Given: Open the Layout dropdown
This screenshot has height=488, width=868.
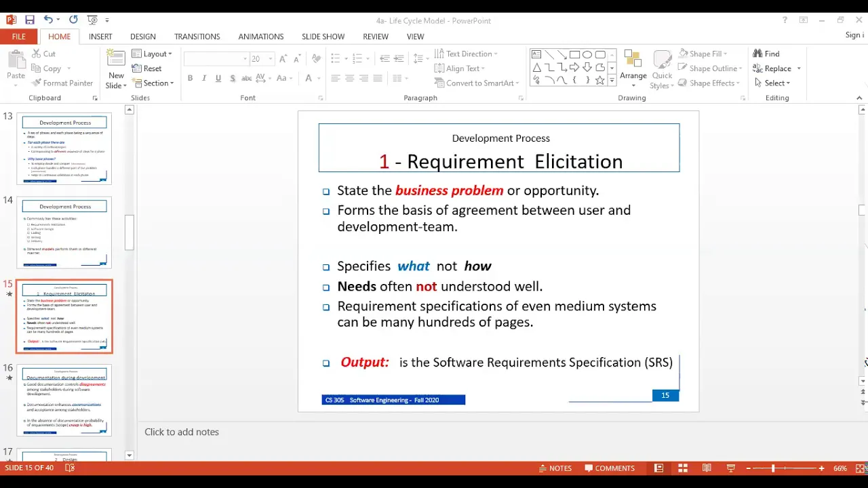Looking at the screenshot, I should point(152,54).
